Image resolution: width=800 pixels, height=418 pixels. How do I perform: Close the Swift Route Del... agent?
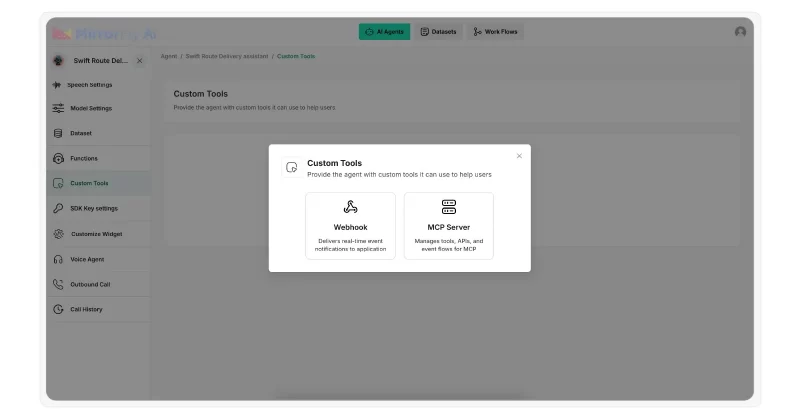tap(139, 61)
